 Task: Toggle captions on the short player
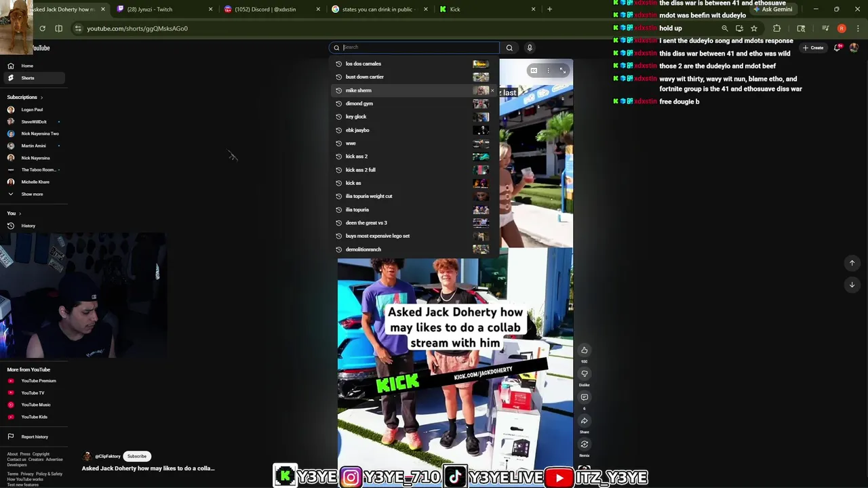pos(534,70)
